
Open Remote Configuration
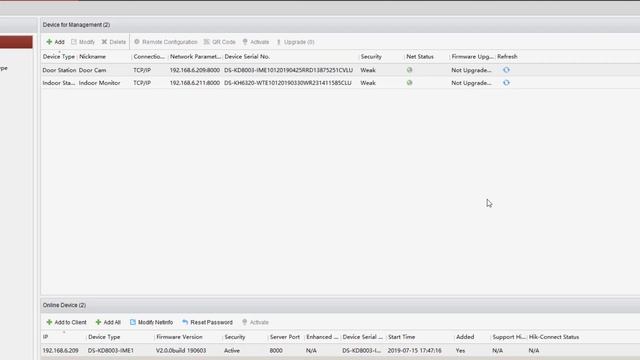[x=166, y=42]
